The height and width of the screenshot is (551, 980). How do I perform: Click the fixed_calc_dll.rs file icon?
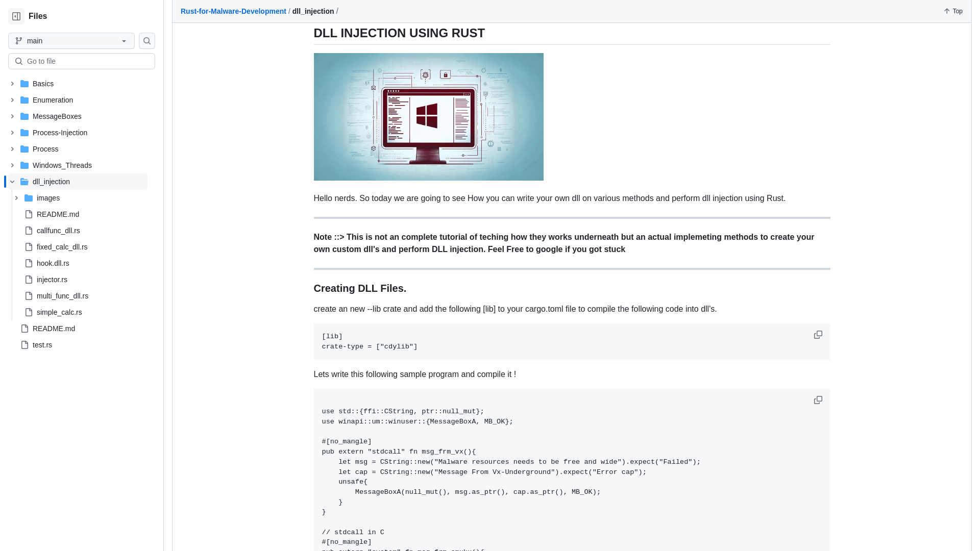tap(29, 247)
